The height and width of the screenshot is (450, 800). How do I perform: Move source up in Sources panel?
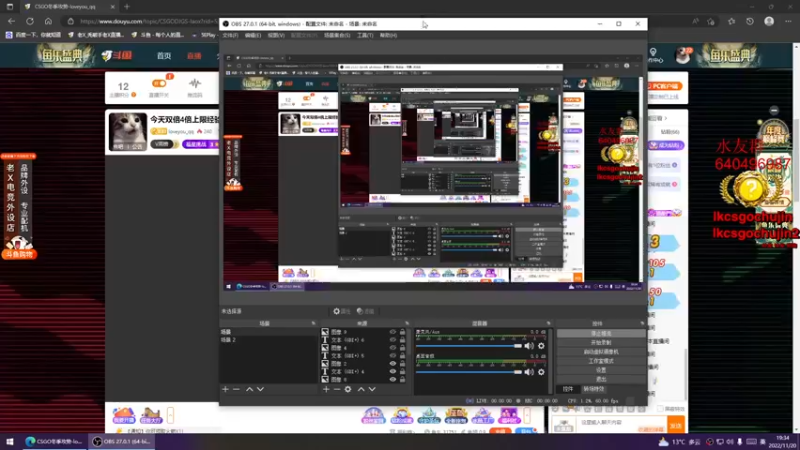click(361, 389)
